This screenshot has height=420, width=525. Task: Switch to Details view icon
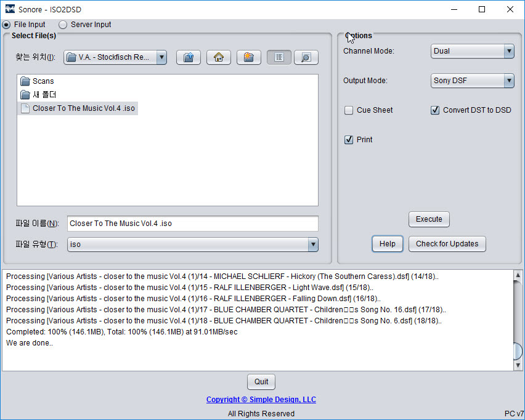pos(306,57)
